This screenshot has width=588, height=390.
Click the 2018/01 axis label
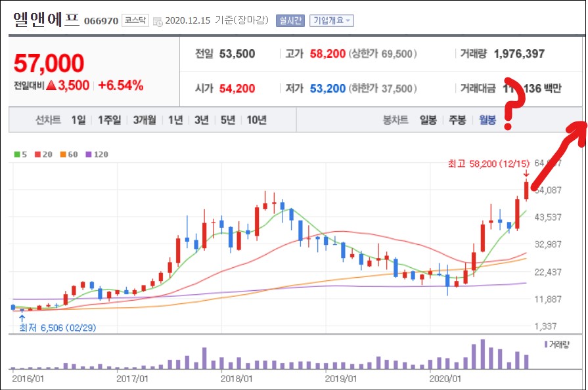[237, 379]
